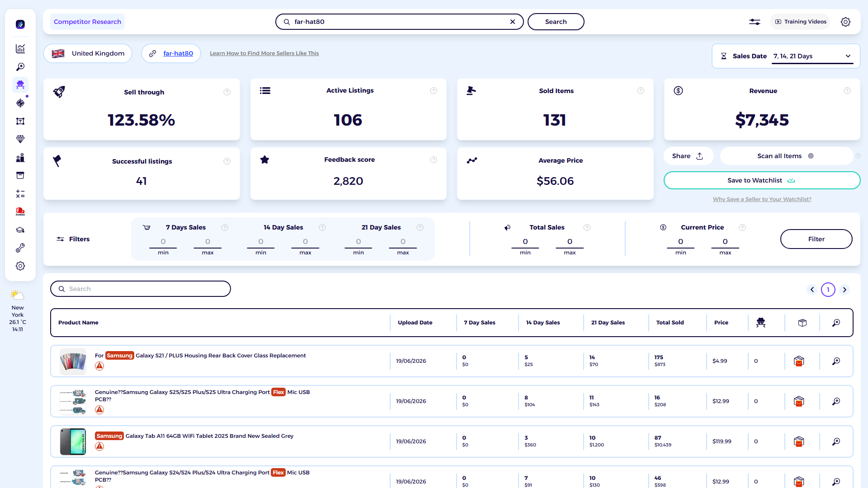
Task: Go to next results page
Action: 844,290
